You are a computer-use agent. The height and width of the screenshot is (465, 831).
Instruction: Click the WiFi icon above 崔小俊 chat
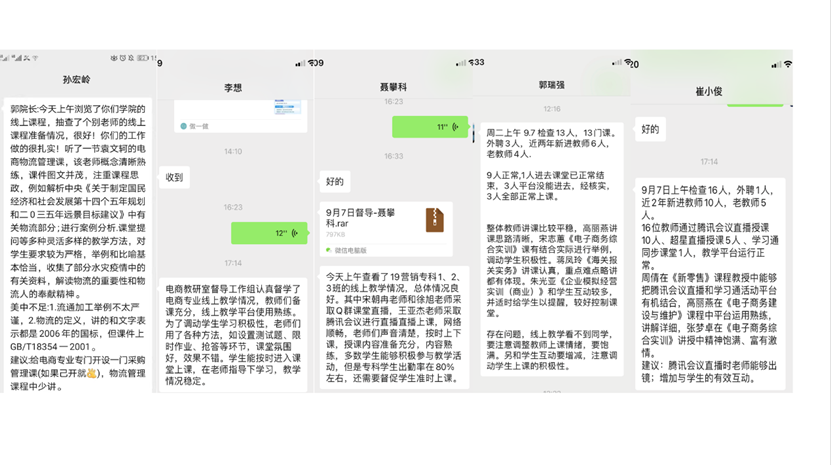pos(788,64)
